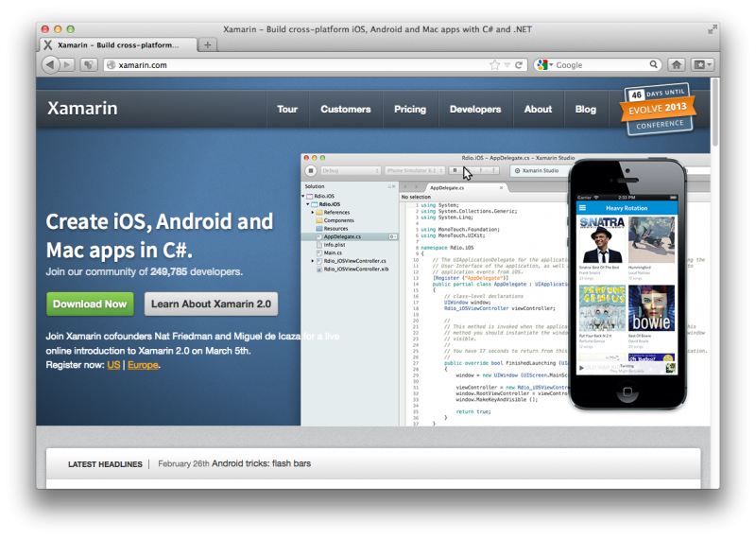Select the Xamarin browser tab
756x539 pixels.
[x=118, y=44]
